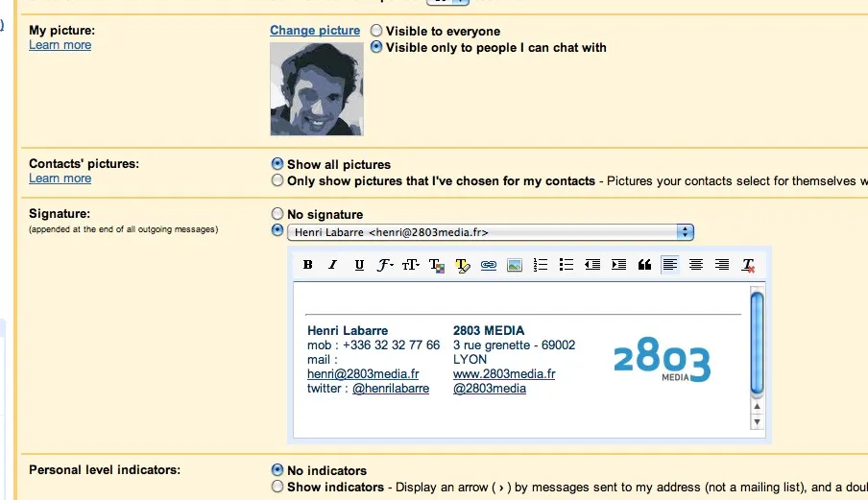Open 'Learn more' under Contacts' pictures
Screen dimensions: 868x500
[60, 179]
